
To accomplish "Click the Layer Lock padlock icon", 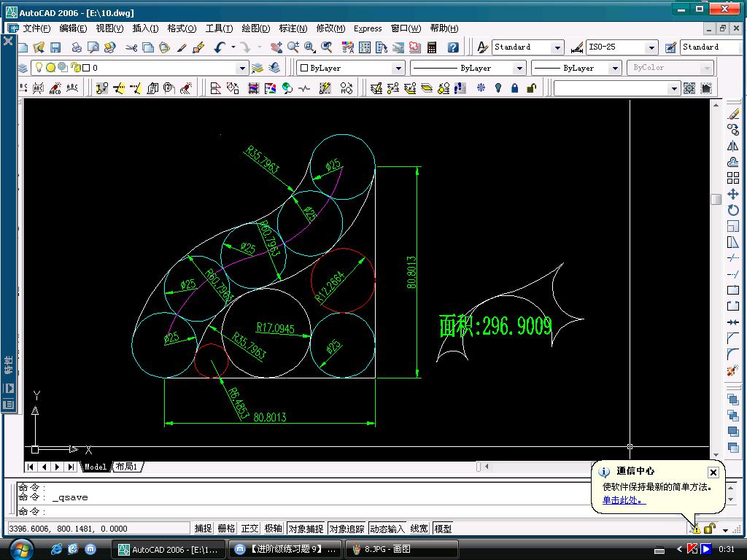I will coord(514,88).
